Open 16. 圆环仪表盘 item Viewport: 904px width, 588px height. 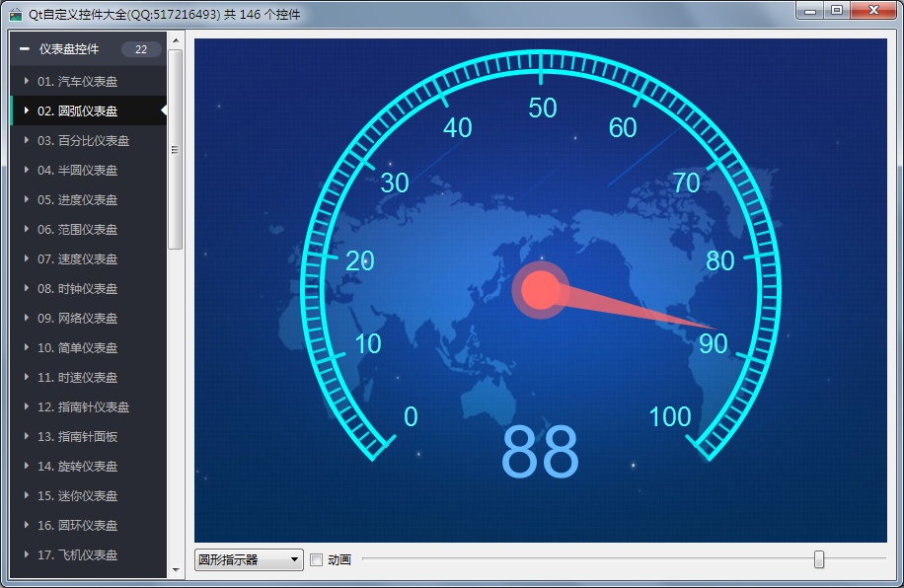(88, 525)
